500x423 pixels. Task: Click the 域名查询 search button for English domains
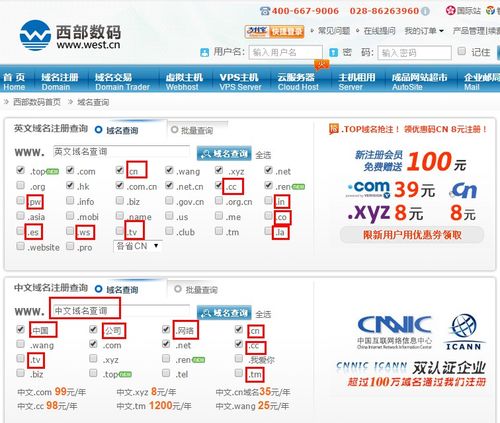pyautogui.click(x=224, y=153)
